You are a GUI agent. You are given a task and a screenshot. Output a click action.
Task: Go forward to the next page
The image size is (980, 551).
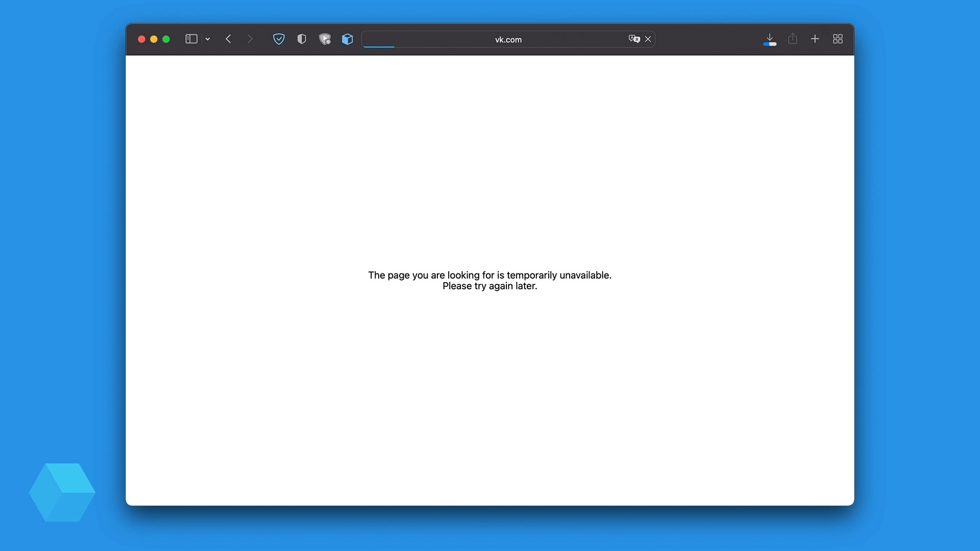coord(250,39)
